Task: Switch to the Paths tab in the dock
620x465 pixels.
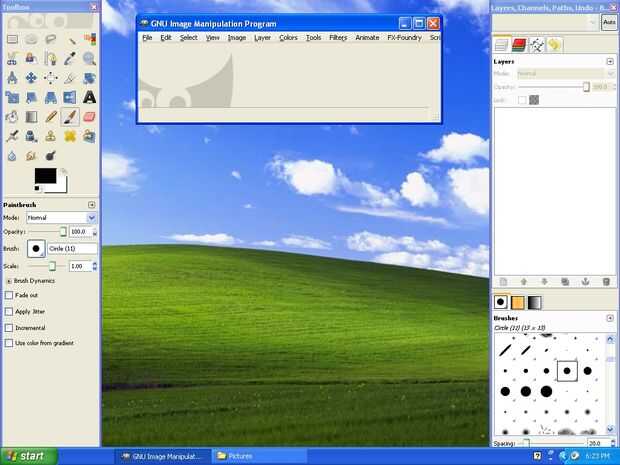Action: tap(537, 45)
